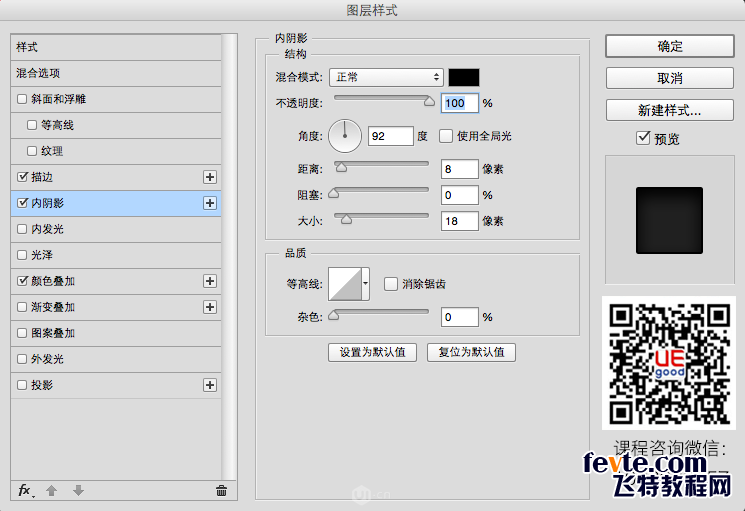The height and width of the screenshot is (511, 745).
Task: Enable 外发光 checkbox
Action: point(22,359)
